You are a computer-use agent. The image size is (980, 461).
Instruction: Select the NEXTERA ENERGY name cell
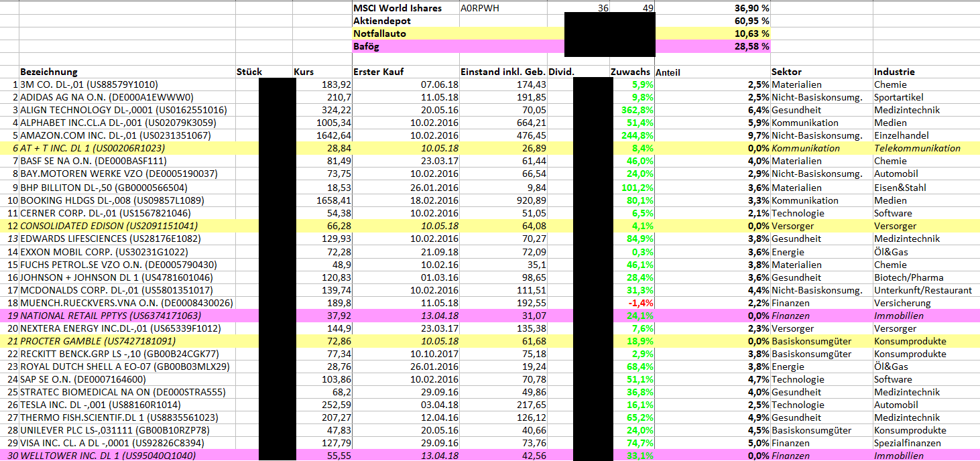click(127, 328)
